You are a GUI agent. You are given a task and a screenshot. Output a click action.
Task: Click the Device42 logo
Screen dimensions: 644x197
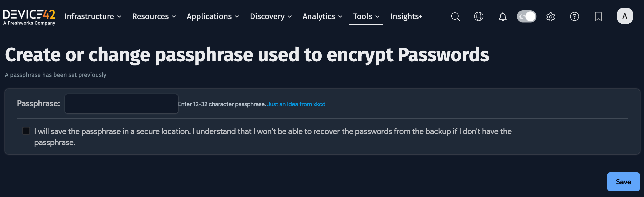[29, 16]
